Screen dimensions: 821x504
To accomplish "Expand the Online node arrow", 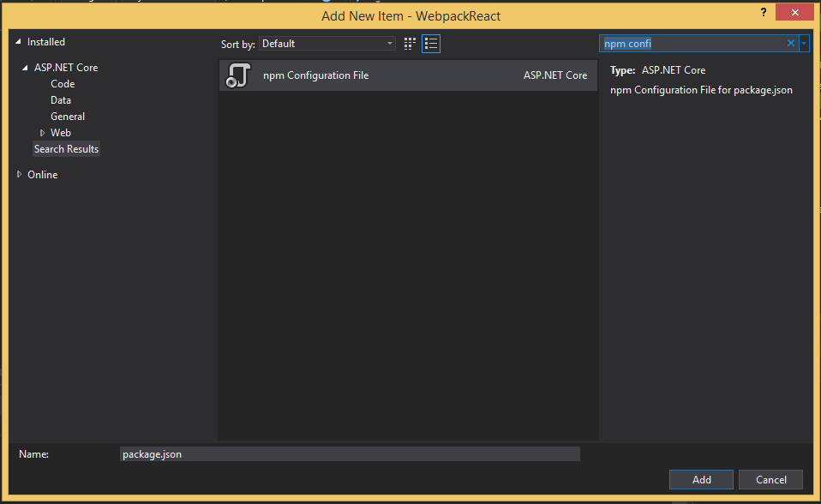I will (x=20, y=175).
